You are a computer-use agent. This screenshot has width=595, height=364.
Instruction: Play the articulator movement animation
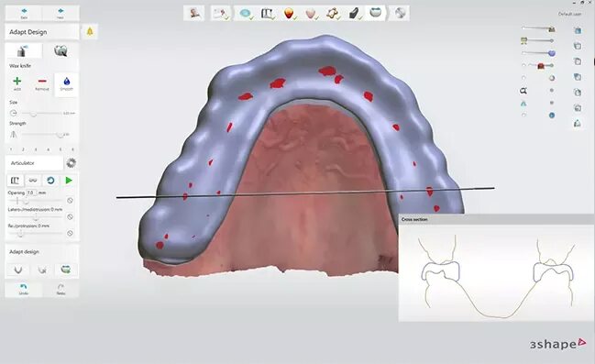69,181
